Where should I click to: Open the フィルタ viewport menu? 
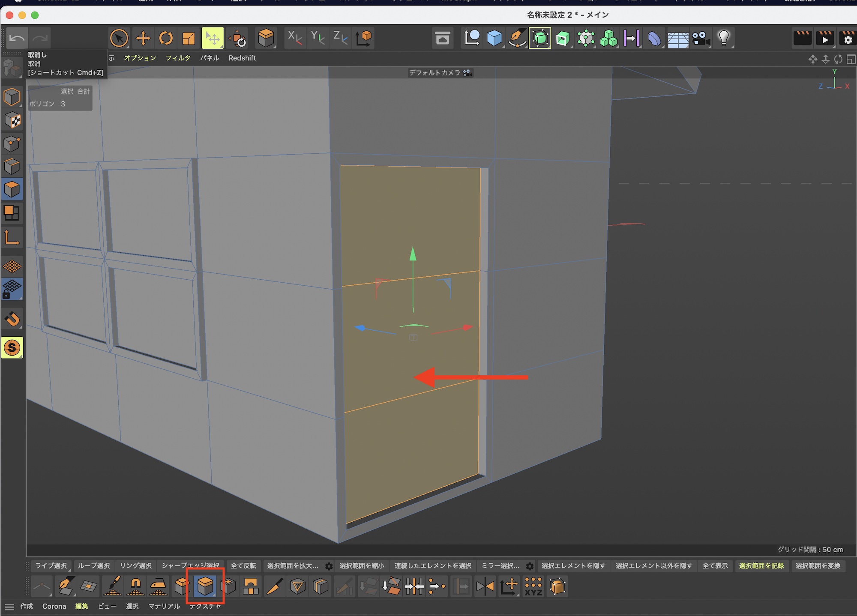coord(178,58)
